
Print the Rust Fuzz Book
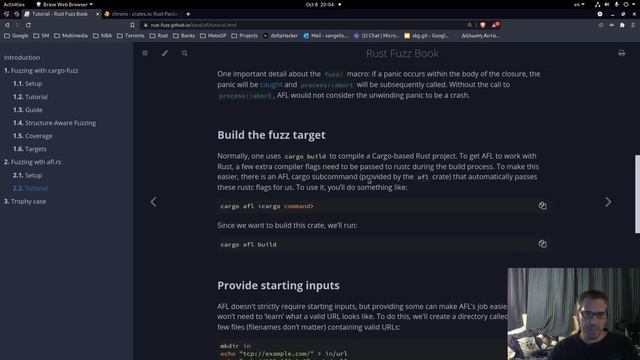(621, 53)
